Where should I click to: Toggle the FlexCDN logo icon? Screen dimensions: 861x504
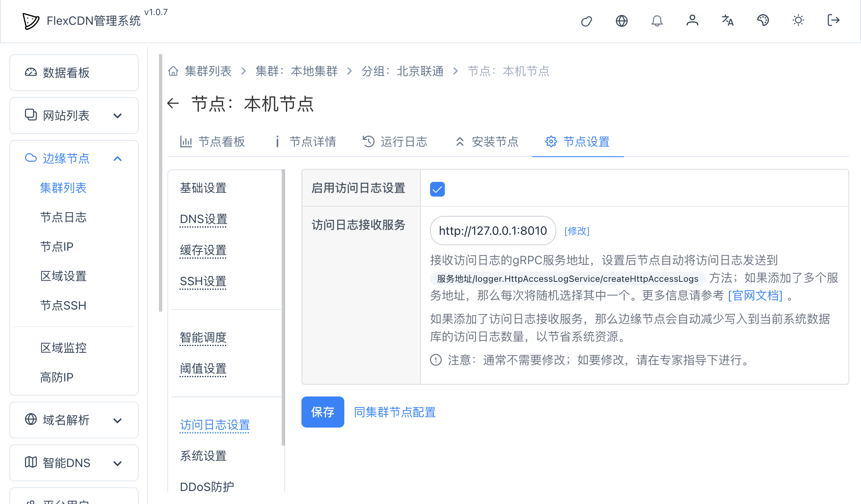[x=31, y=21]
